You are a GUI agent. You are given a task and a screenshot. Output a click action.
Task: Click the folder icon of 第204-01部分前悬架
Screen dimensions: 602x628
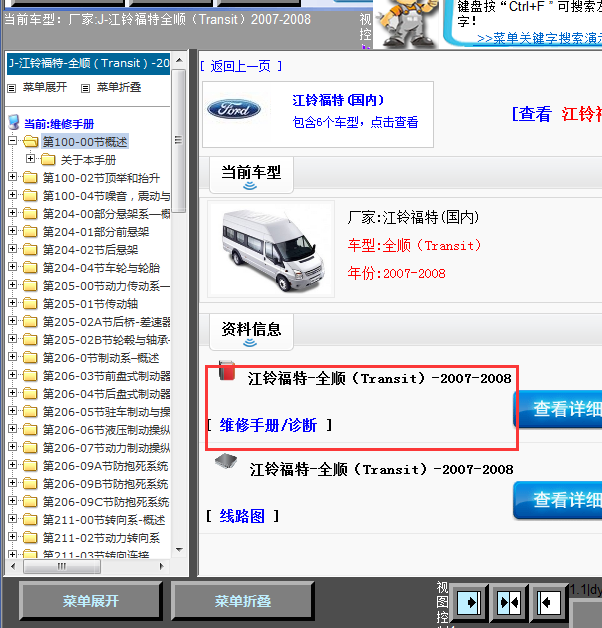click(30, 231)
